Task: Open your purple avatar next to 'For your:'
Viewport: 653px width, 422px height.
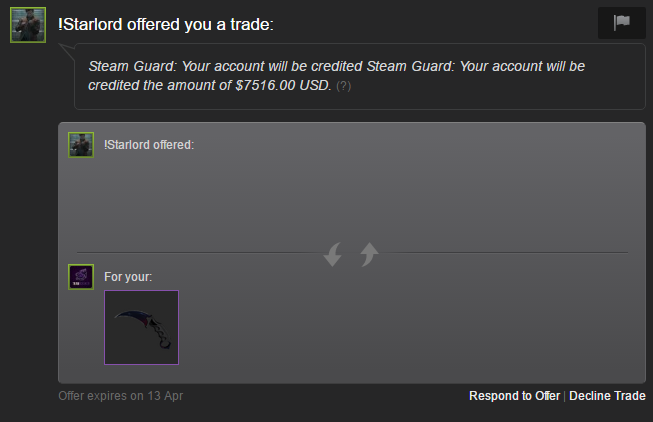Action: click(x=81, y=277)
